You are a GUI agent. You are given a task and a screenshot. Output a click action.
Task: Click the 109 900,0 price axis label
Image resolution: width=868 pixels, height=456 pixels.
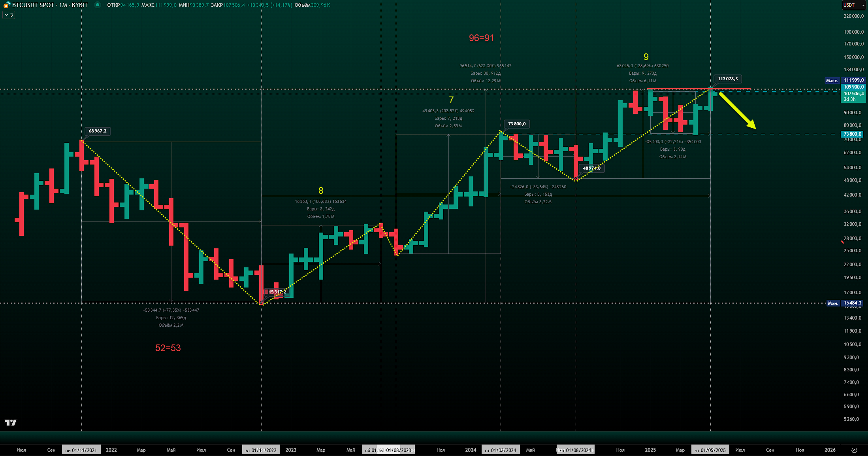point(853,87)
